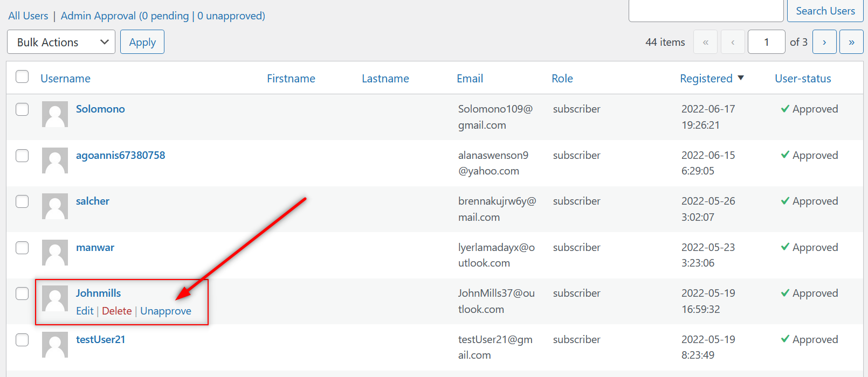Sort by User-status column
Screen dimensions: 868x377
803,79
